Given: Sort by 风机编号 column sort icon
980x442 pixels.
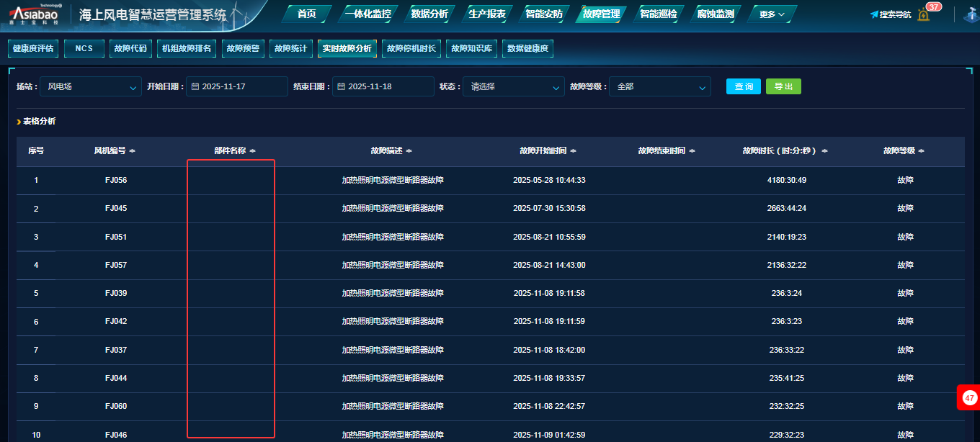Looking at the screenshot, I should (x=133, y=151).
